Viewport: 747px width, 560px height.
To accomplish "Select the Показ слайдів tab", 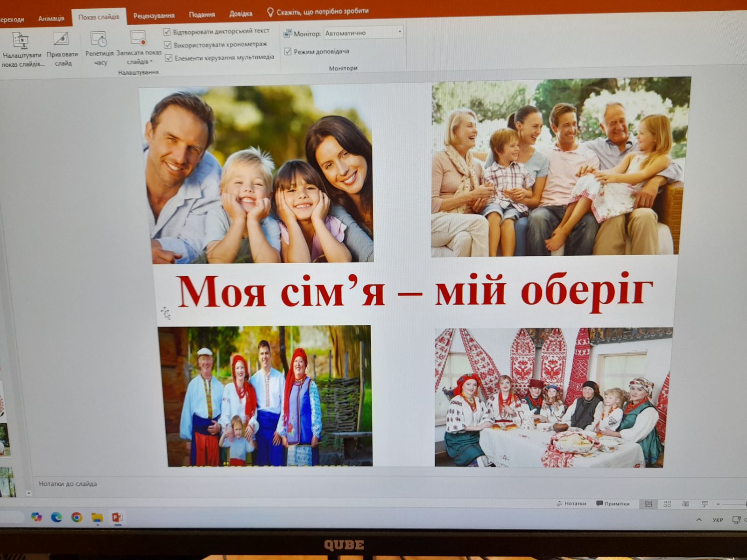I will pos(99,17).
